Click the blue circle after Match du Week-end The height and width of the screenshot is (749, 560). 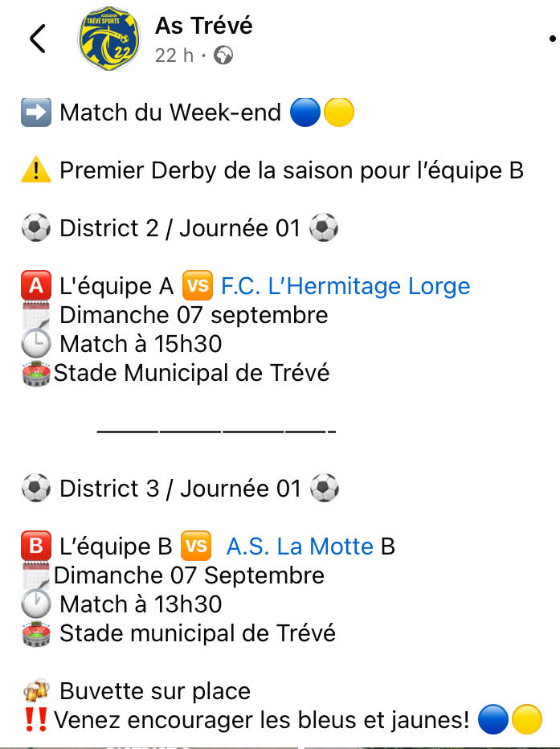tap(305, 113)
